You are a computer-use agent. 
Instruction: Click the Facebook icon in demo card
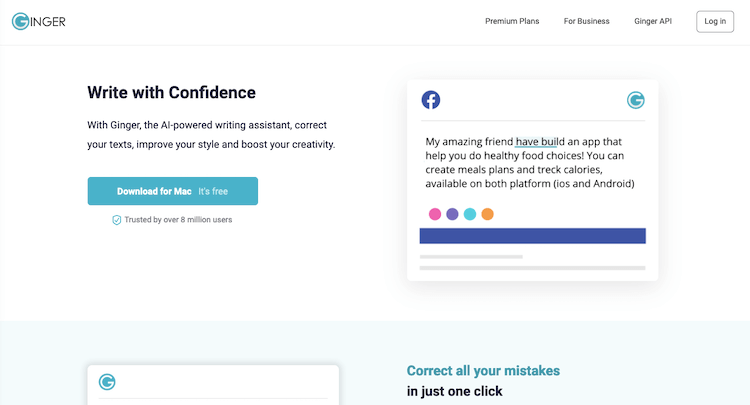click(x=430, y=100)
